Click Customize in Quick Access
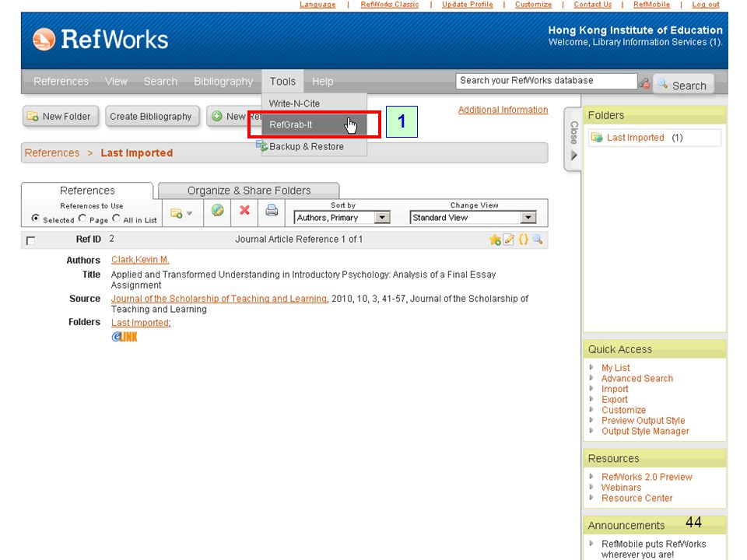 (x=623, y=410)
